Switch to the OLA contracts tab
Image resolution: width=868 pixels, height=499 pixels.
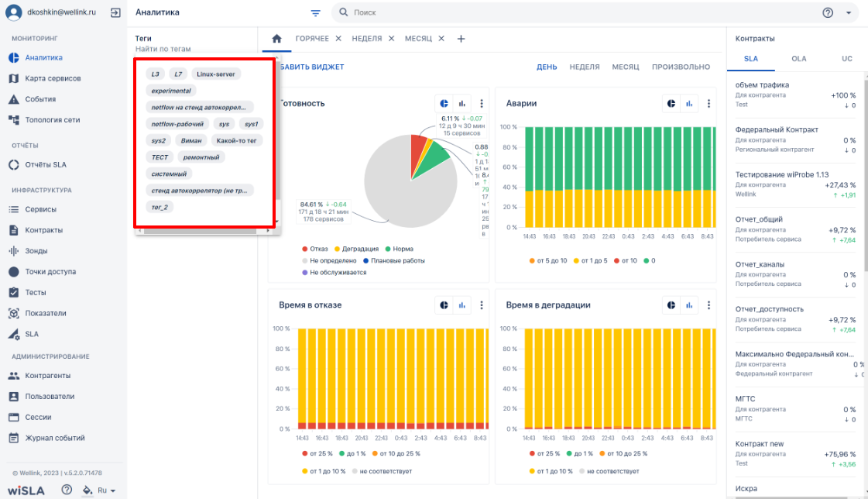coord(799,59)
